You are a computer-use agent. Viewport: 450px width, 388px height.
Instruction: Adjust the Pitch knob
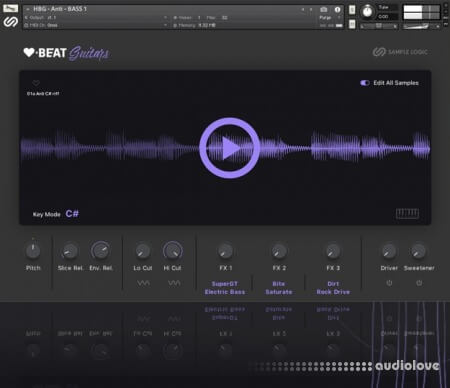pos(33,251)
